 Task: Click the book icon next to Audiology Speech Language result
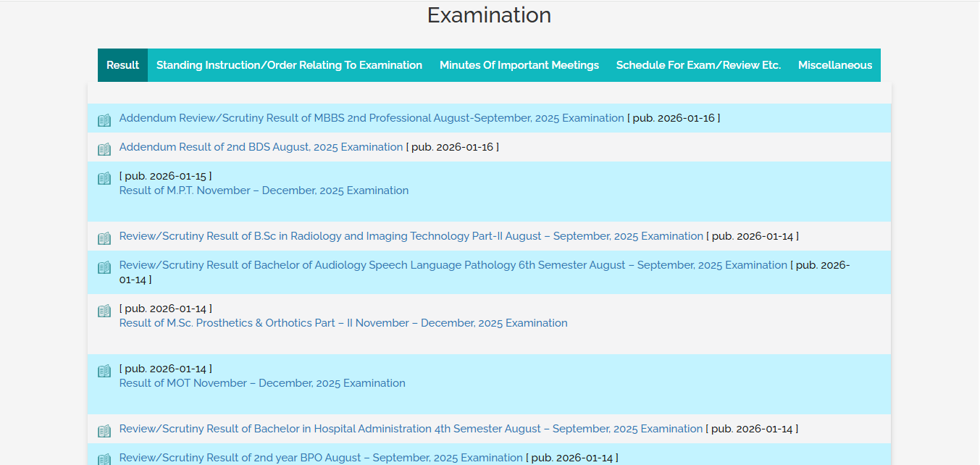coord(104,266)
